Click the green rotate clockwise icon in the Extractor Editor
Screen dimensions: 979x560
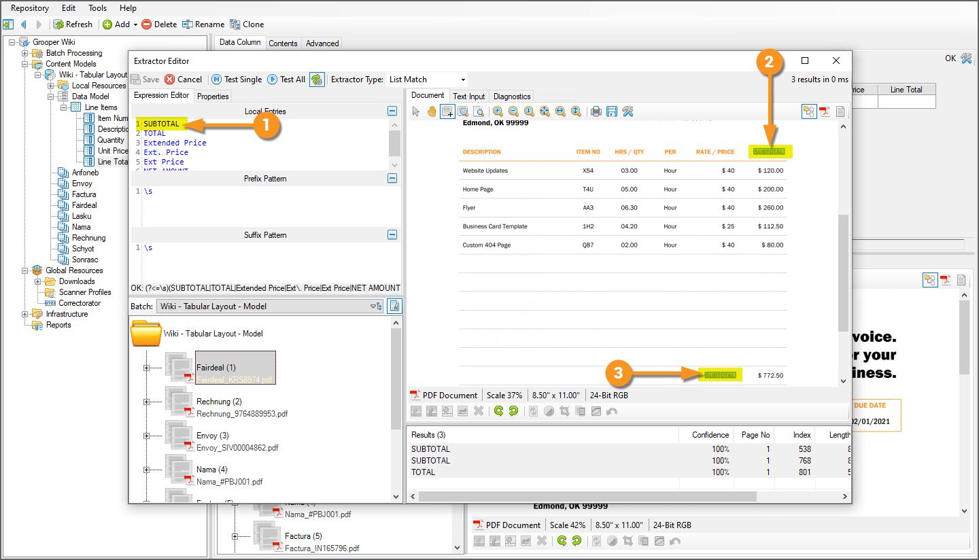point(513,411)
